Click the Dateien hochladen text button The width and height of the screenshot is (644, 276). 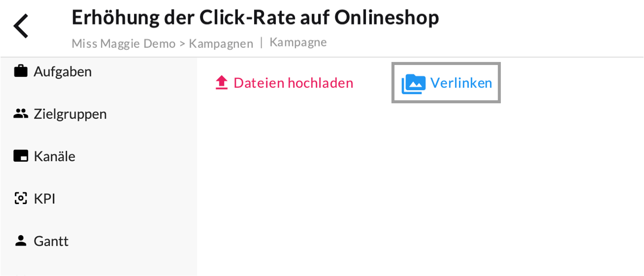[x=293, y=83]
